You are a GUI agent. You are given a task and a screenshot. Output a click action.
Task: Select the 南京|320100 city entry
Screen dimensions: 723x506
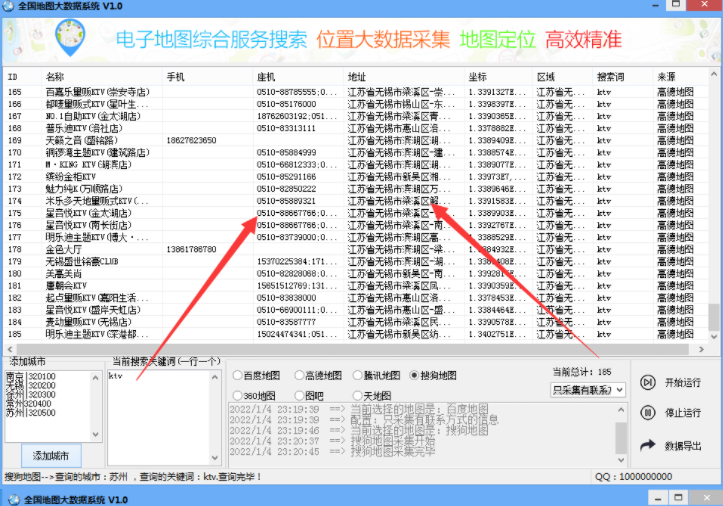point(30,376)
